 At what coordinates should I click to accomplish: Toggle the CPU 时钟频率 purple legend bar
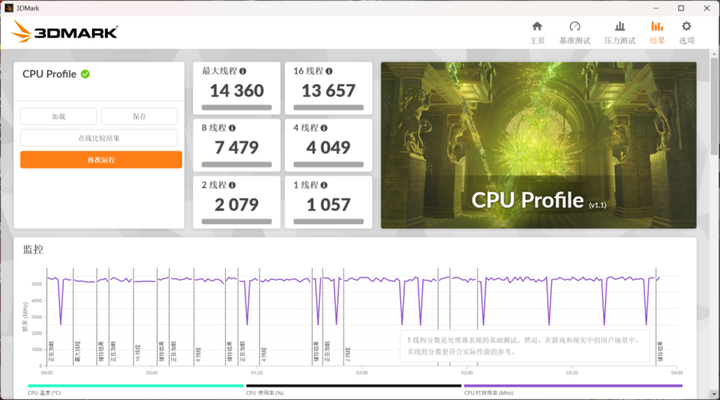click(x=573, y=386)
